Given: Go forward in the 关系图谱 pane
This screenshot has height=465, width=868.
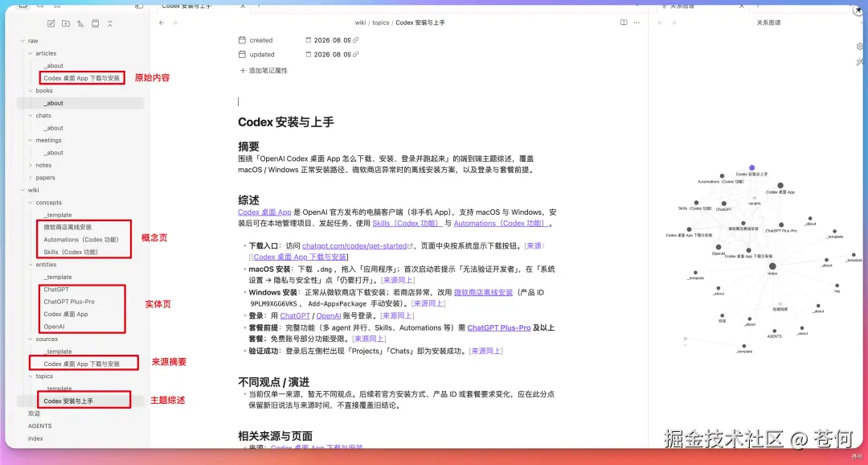Looking at the screenshot, I should click(x=674, y=23).
